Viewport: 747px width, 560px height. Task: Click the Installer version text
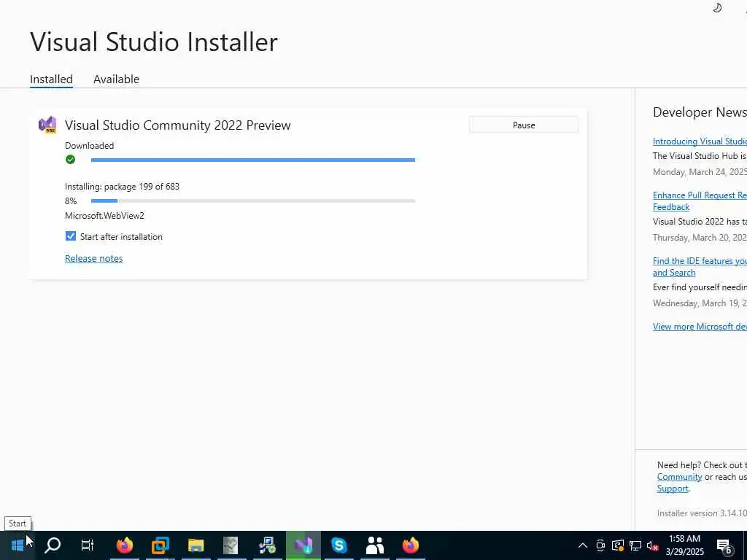click(x=702, y=513)
